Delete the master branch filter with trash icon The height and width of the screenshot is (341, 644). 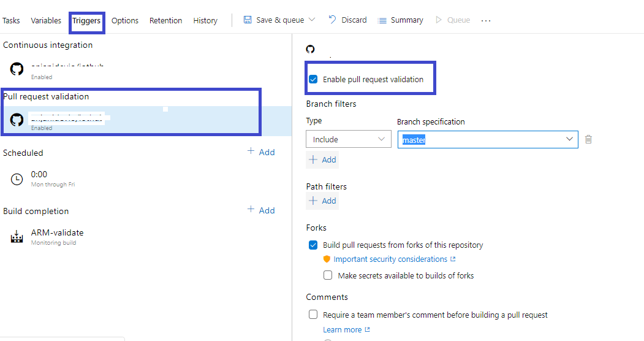(588, 139)
